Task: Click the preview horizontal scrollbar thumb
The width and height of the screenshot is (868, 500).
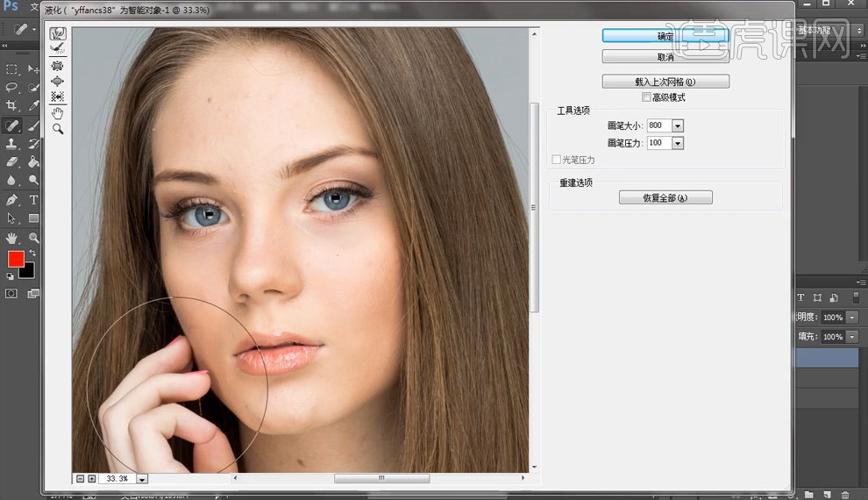Action: click(381, 478)
